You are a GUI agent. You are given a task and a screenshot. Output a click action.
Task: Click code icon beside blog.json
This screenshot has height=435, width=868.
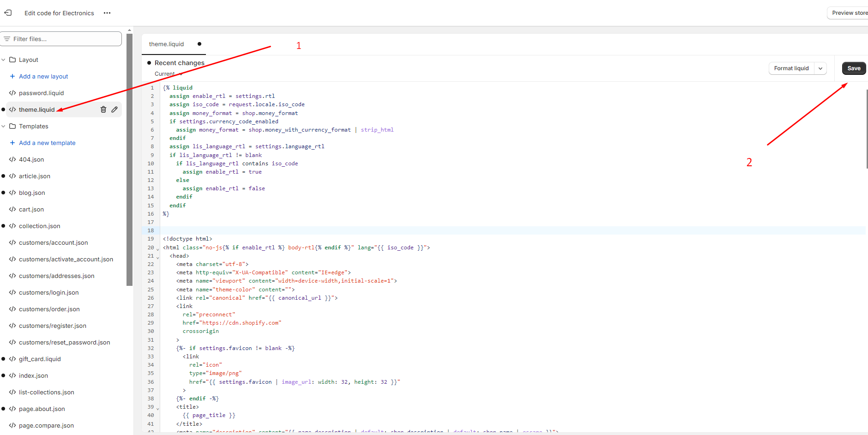click(12, 193)
